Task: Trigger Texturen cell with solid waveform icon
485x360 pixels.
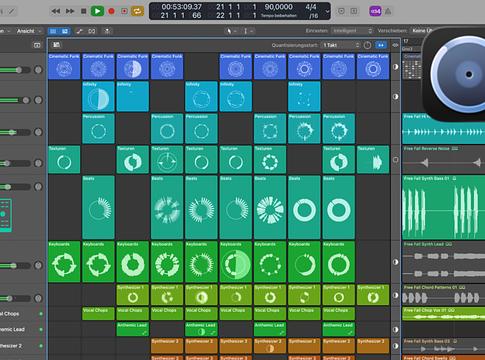Action: [373, 159]
